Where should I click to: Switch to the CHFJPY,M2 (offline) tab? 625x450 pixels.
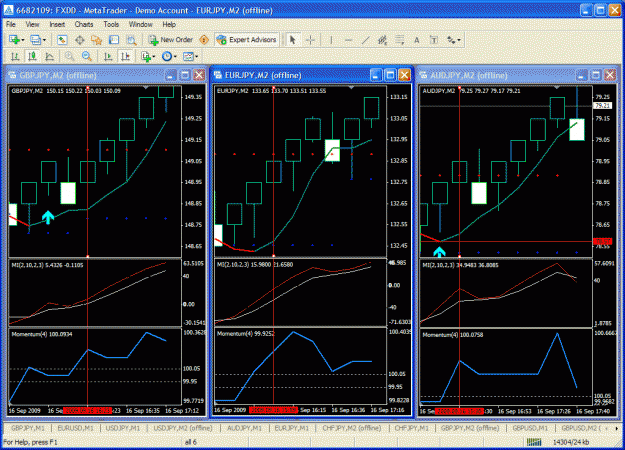[352, 428]
